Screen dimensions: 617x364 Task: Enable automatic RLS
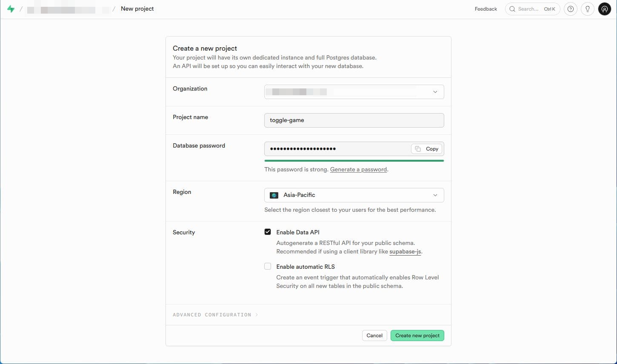pyautogui.click(x=268, y=266)
